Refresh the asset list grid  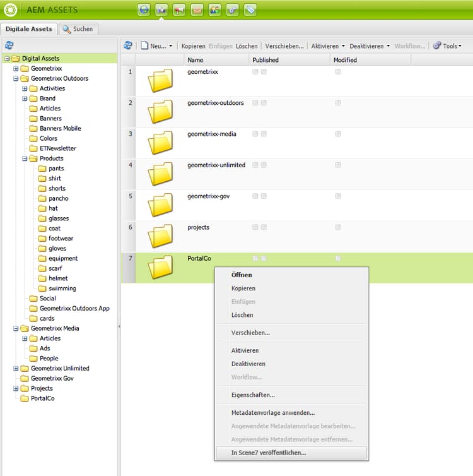click(128, 45)
